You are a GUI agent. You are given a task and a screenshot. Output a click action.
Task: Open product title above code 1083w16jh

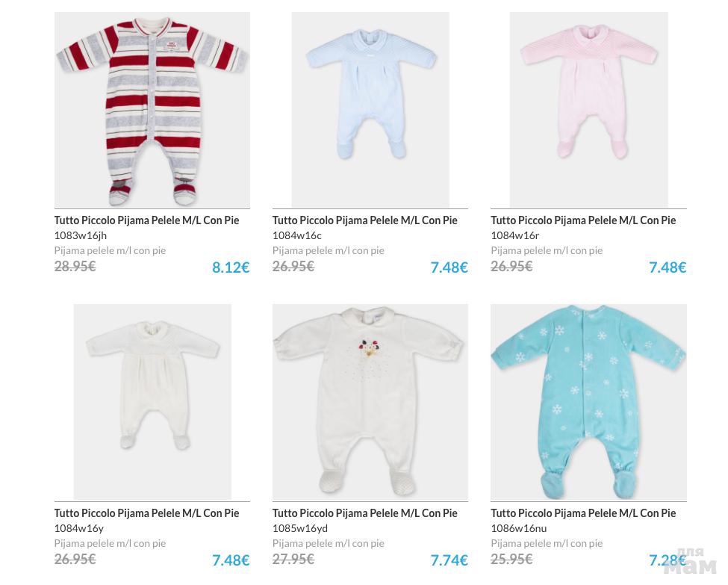[146, 220]
